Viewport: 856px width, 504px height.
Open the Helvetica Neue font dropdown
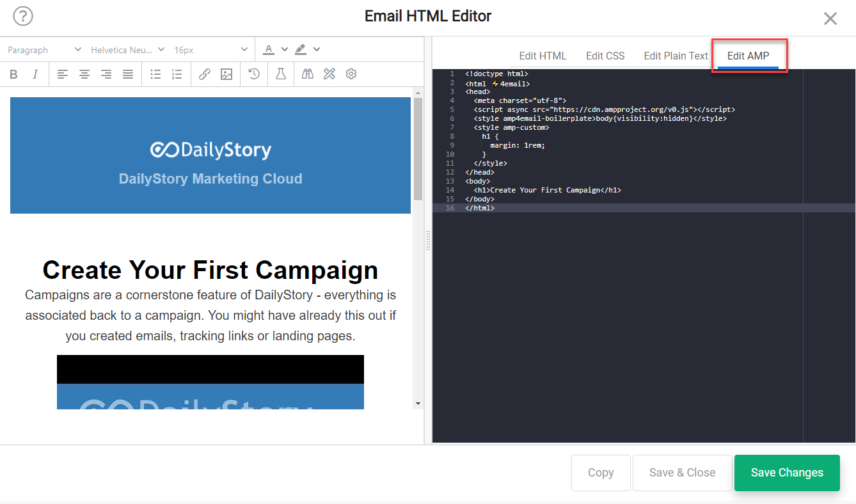[x=128, y=49]
